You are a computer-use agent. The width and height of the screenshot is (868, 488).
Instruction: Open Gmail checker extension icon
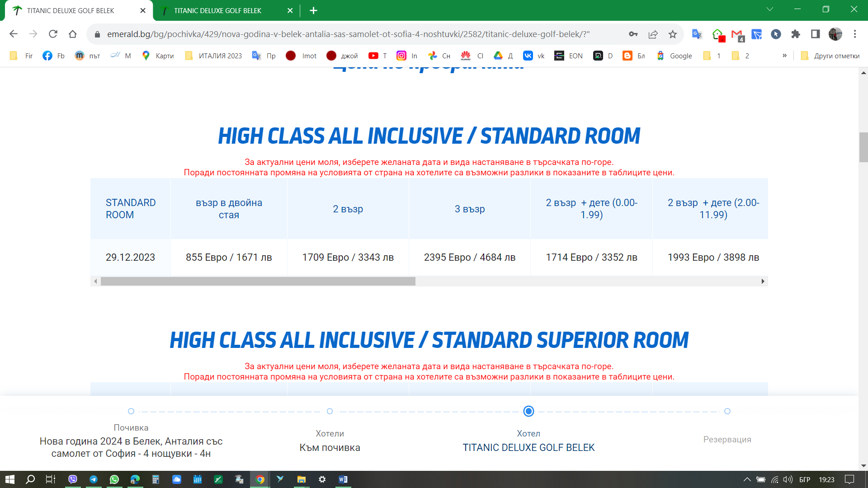click(737, 34)
